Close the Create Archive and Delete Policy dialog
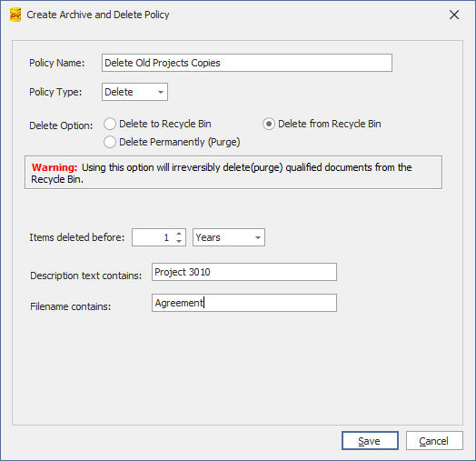 tap(454, 15)
